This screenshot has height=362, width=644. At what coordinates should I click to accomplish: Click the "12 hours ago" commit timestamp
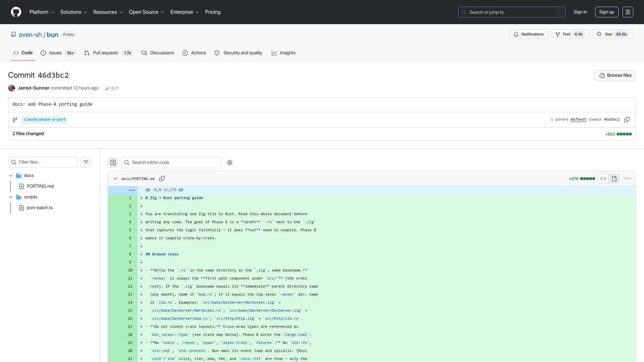point(86,88)
